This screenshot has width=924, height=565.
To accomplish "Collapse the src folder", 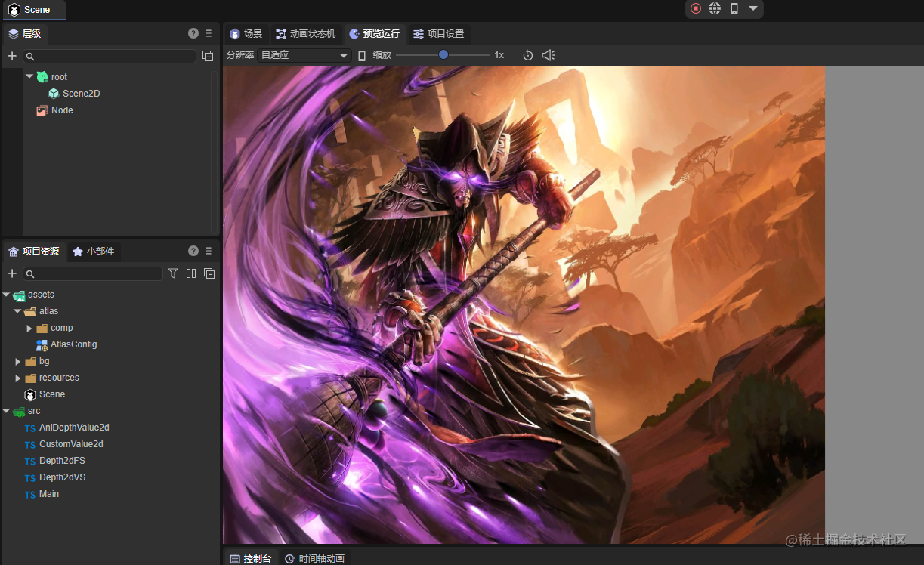I will (6, 411).
